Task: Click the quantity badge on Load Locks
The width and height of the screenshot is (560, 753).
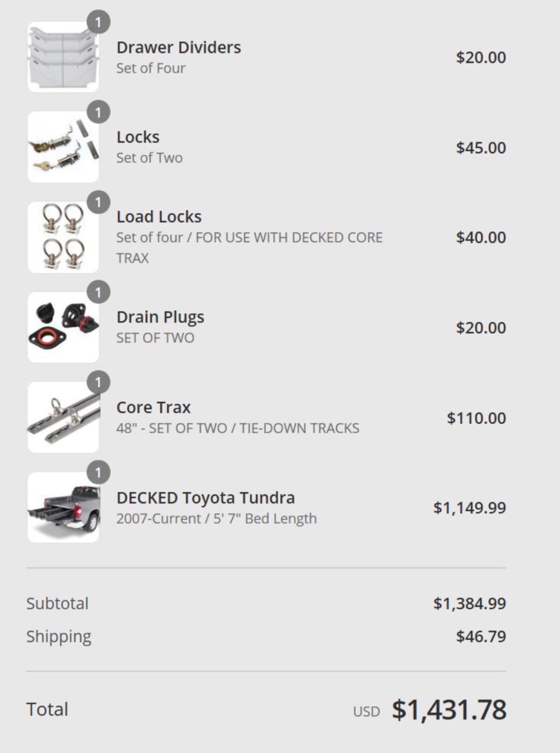Action: 98,203
